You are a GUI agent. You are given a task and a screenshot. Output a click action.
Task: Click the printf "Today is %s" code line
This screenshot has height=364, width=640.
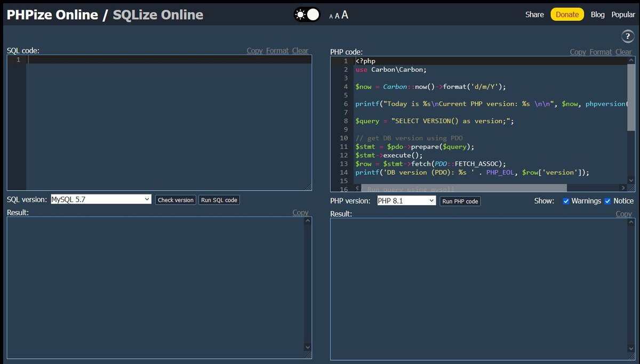[x=491, y=104]
